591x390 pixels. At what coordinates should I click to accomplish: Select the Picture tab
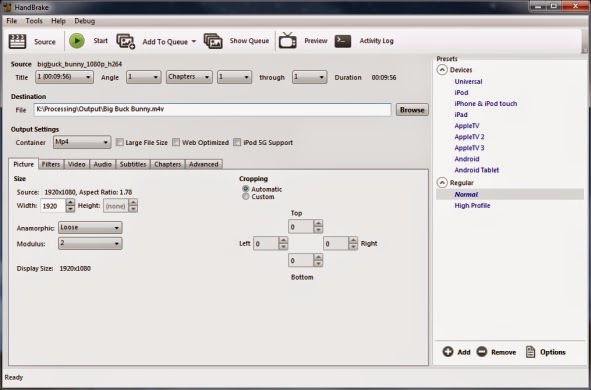coord(23,164)
